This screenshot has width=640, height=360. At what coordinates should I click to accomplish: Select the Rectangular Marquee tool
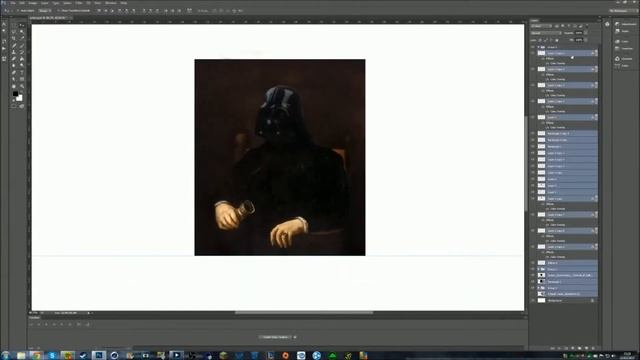pos(13,25)
